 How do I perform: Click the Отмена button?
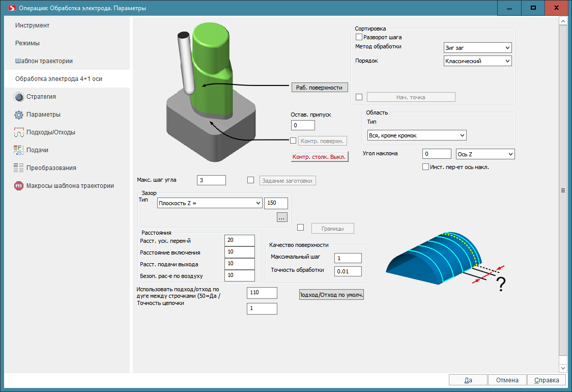pyautogui.click(x=507, y=380)
